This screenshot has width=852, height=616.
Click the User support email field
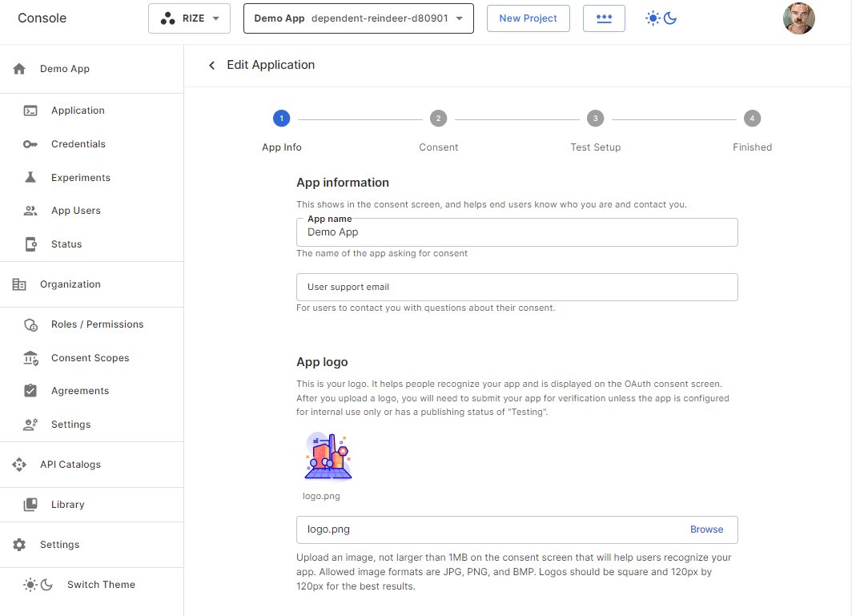click(516, 287)
